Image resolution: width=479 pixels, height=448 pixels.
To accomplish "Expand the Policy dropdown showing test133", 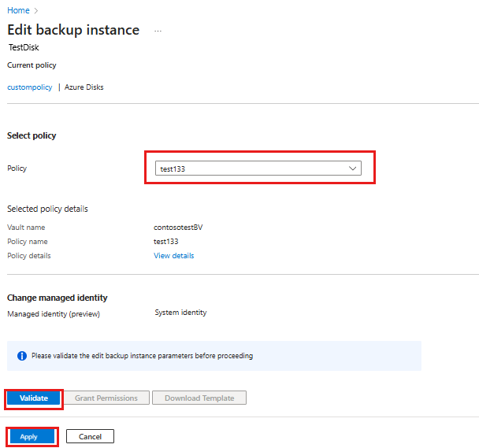I will coord(258,168).
